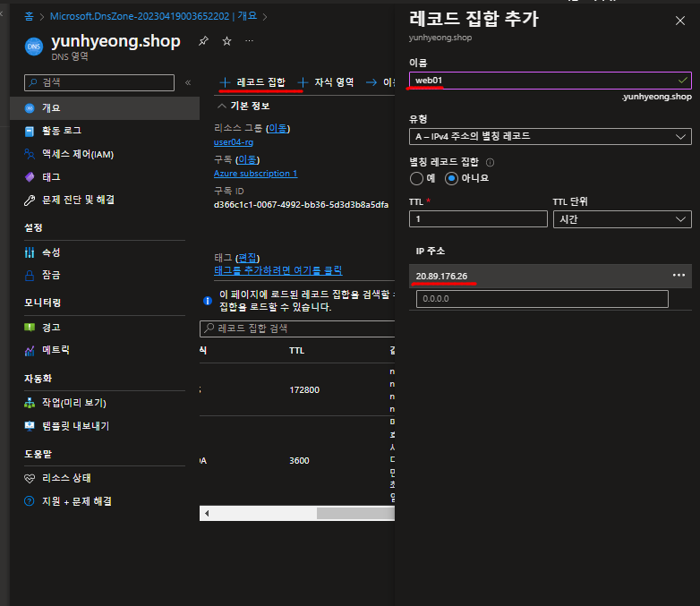Click the wrench diagnose icon
700x606 pixels.
30,201
